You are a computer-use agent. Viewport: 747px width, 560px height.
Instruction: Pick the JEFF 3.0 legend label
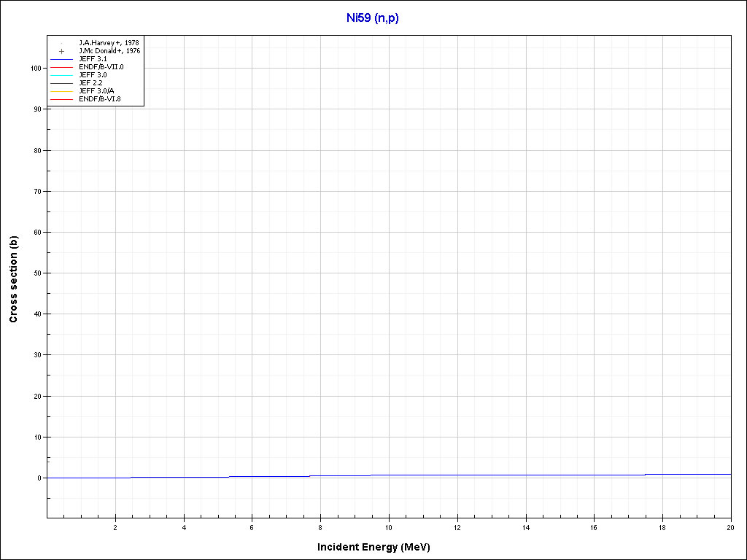pyautogui.click(x=93, y=74)
